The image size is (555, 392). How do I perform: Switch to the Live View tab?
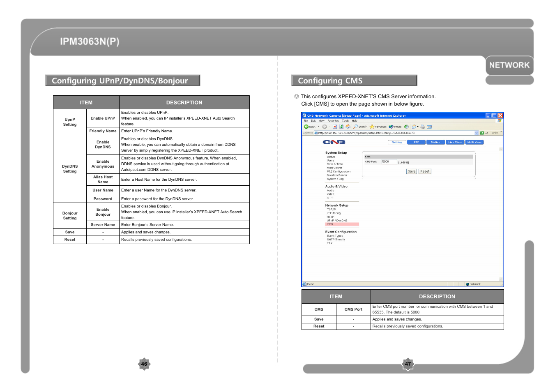click(x=455, y=142)
